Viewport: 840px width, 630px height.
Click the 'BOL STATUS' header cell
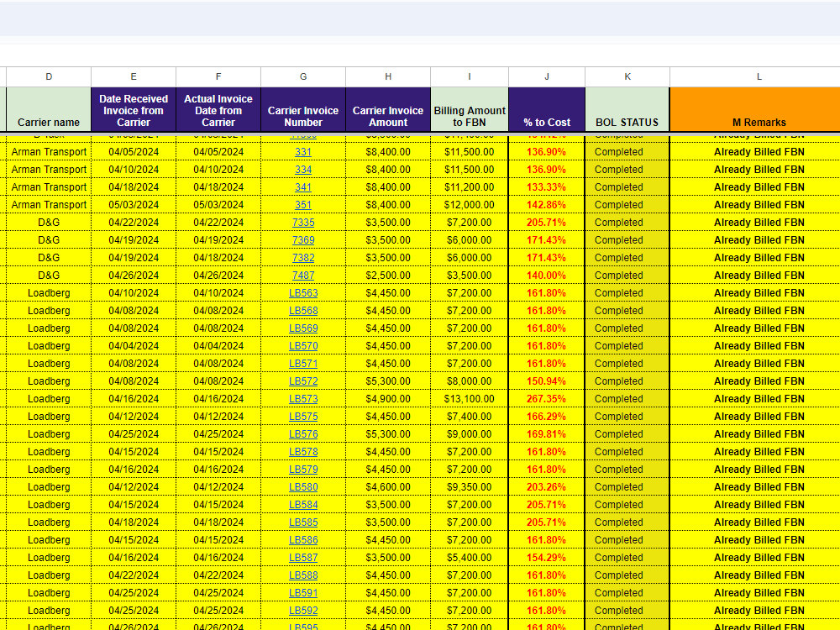(x=627, y=109)
